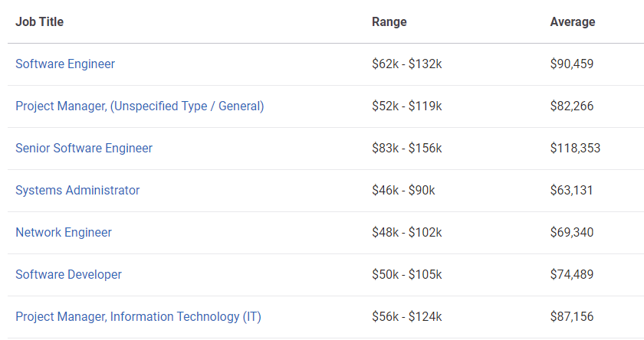Click the Job Title column header

click(x=39, y=21)
